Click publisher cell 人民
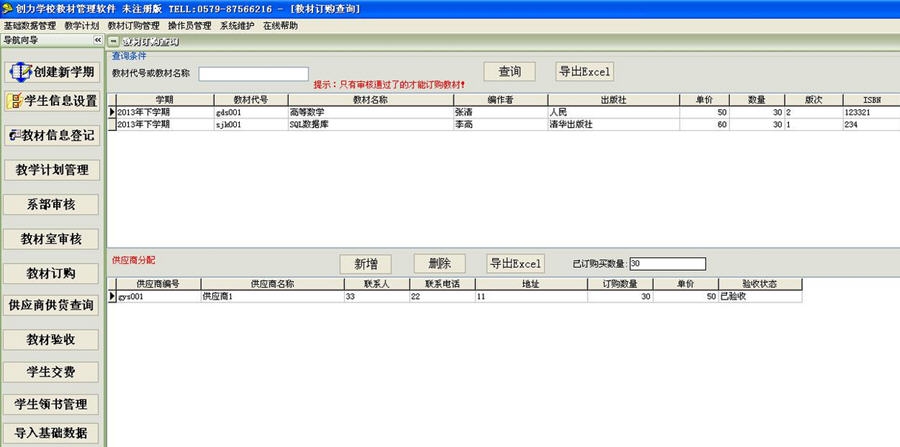The height and width of the screenshot is (447, 900). coord(614,112)
